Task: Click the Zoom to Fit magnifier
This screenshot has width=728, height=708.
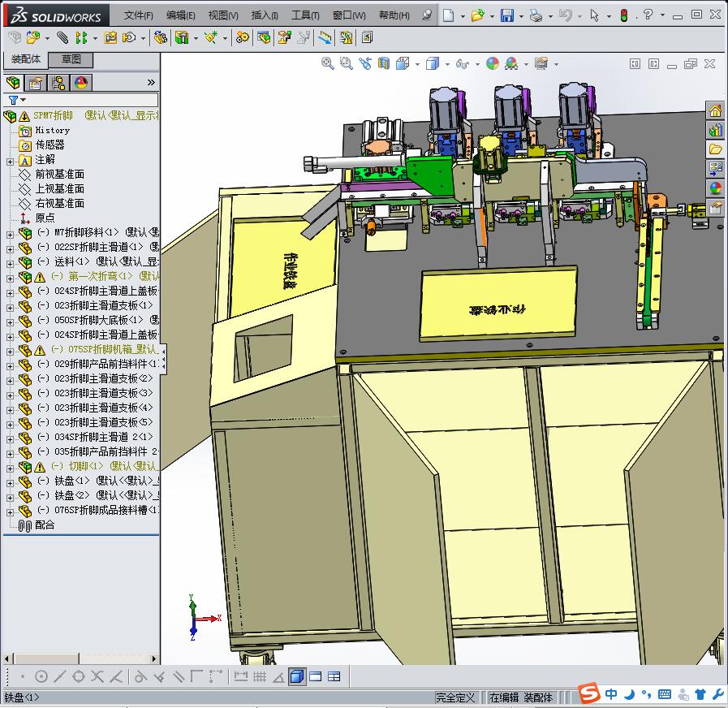Action: [328, 63]
